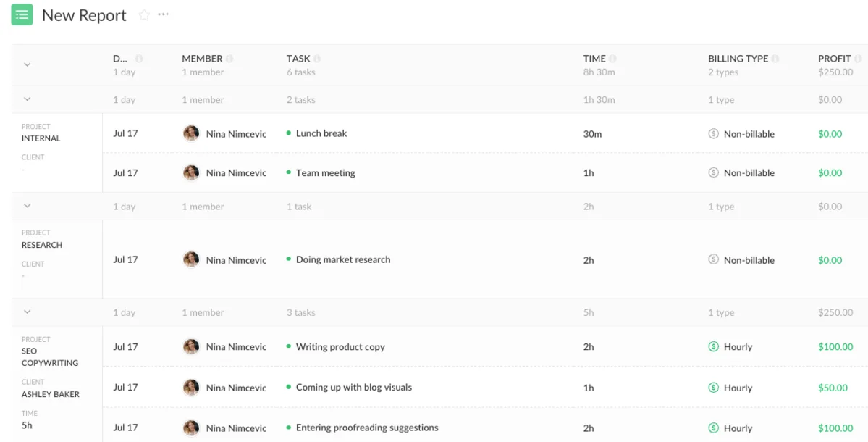The width and height of the screenshot is (868, 442).
Task: Click Nina's avatar in Coming up with blog visuals row
Action: pyautogui.click(x=191, y=388)
